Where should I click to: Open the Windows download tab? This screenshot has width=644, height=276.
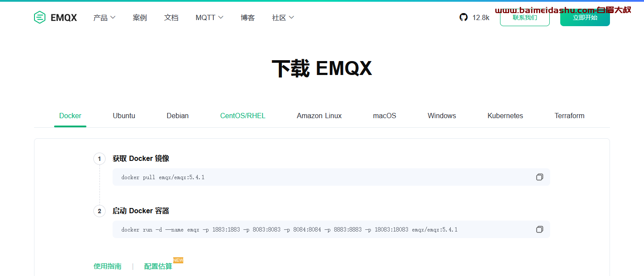pos(442,116)
